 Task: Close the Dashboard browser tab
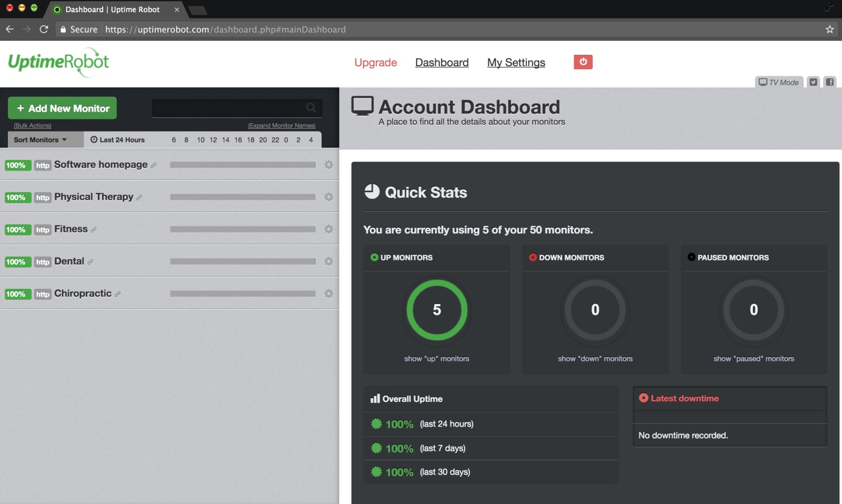tap(177, 9)
